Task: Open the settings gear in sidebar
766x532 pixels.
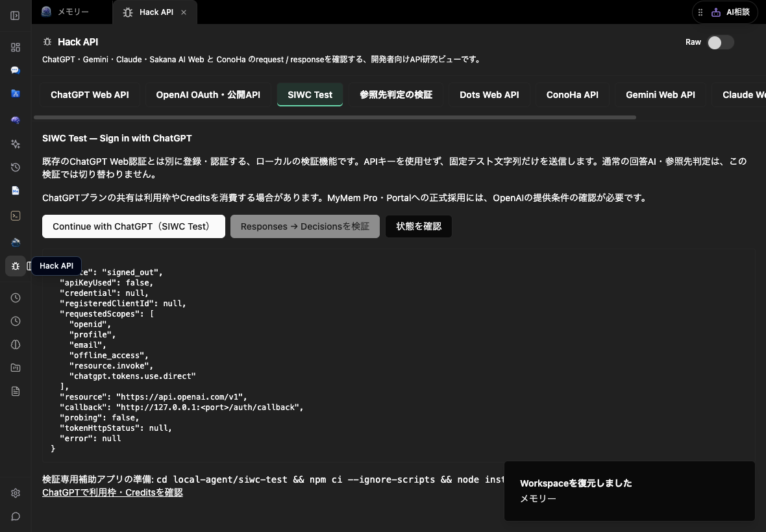Action: (15, 493)
